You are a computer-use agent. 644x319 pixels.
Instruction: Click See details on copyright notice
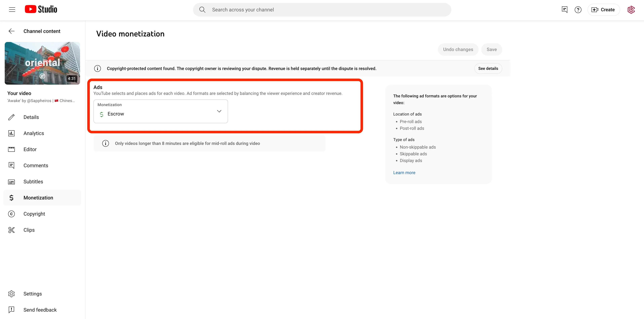tap(488, 68)
